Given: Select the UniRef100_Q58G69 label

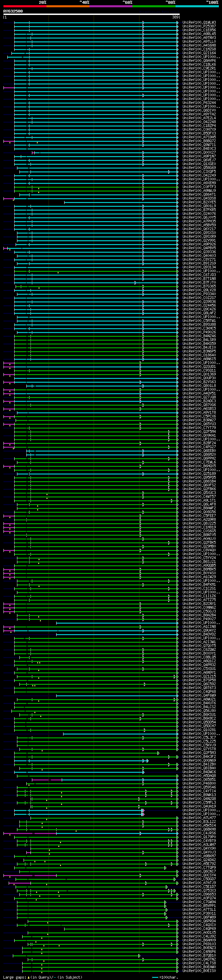Looking at the screenshot, I should click(x=199, y=168).
